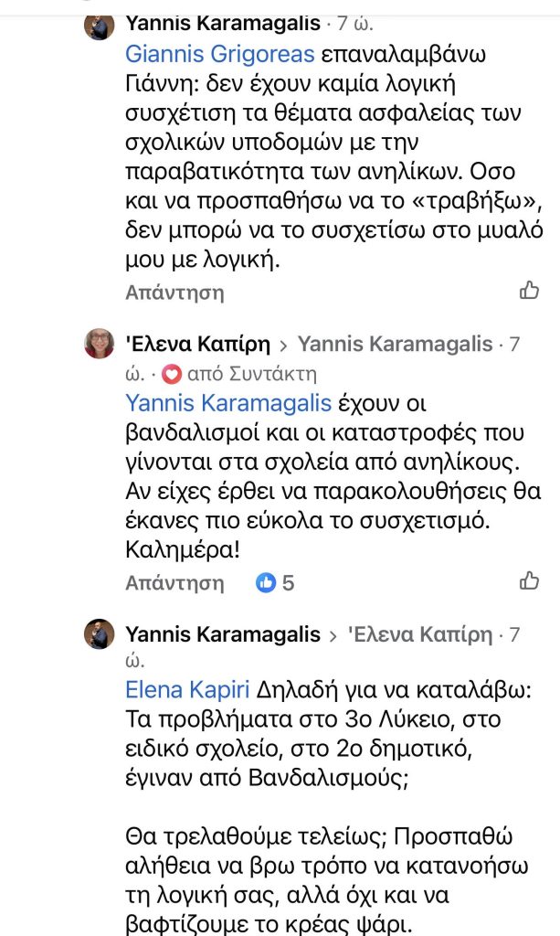Click the heart badge next to 'από Συντάκτη'
Image resolution: width=560 pixels, height=936 pixels.
coord(171,373)
